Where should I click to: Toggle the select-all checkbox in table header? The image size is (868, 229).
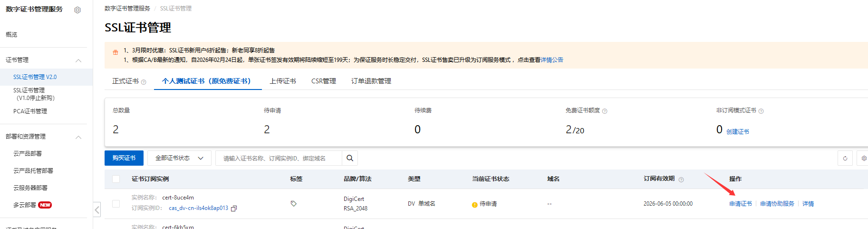pos(116,179)
